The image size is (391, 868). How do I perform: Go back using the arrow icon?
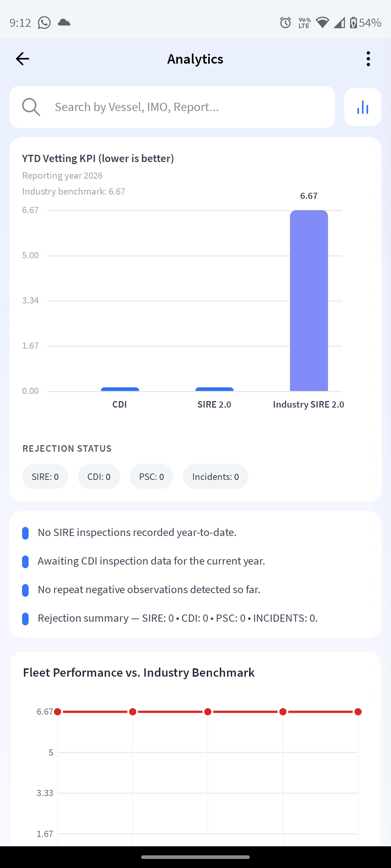point(22,59)
